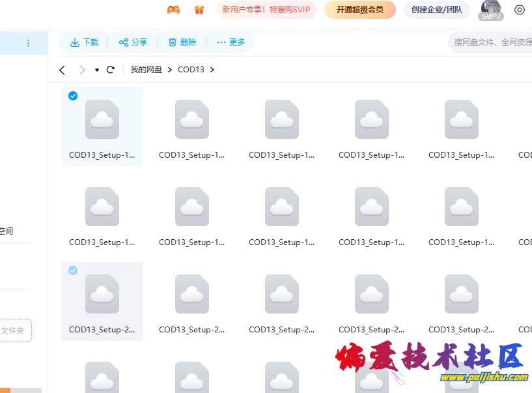This screenshot has height=393, width=532.
Task: Click the 下载 download toolbar button
Action: [x=85, y=42]
